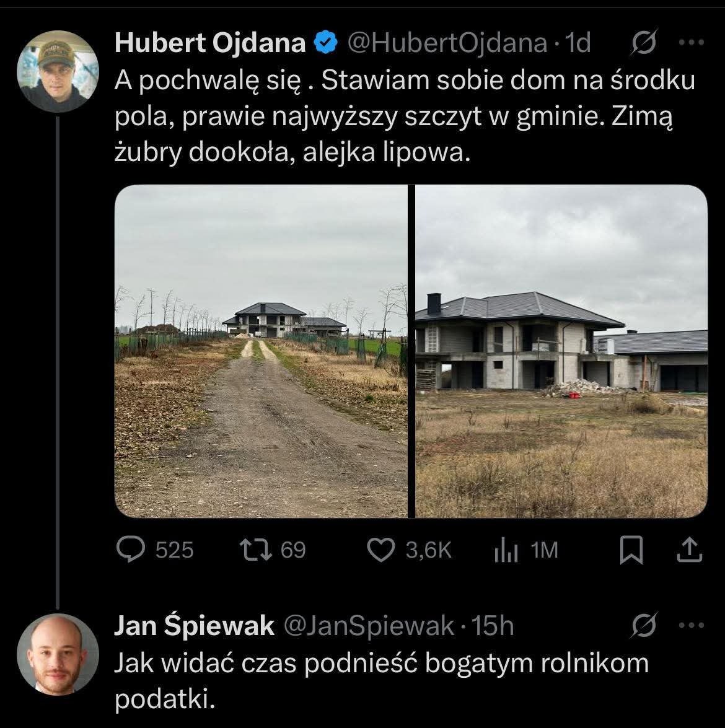Open the house close-up photo
This screenshot has height=728, width=725.
561,351
